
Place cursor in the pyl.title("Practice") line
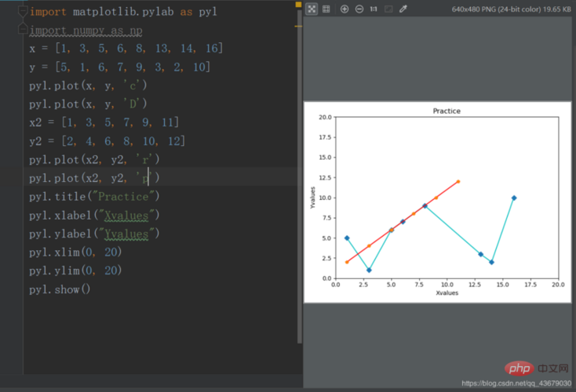pyautogui.click(x=94, y=196)
